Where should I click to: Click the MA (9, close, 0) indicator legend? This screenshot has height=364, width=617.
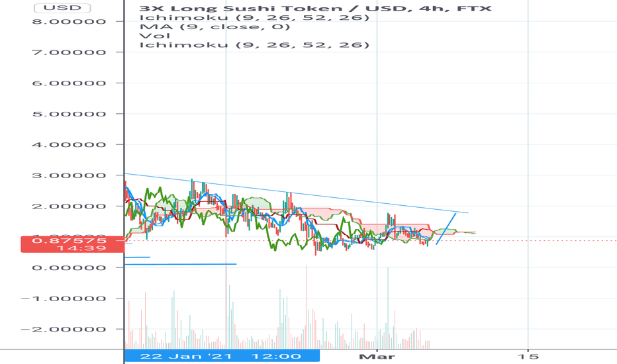point(215,26)
